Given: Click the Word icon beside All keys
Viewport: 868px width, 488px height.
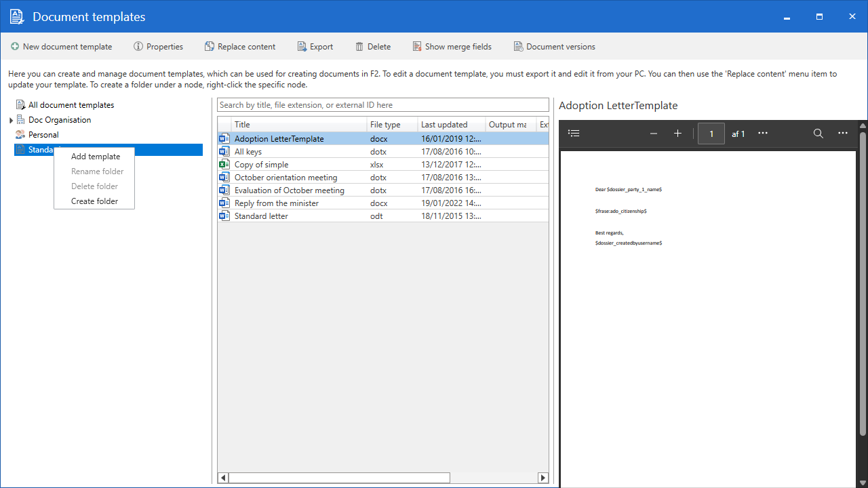Looking at the screenshot, I should point(224,151).
